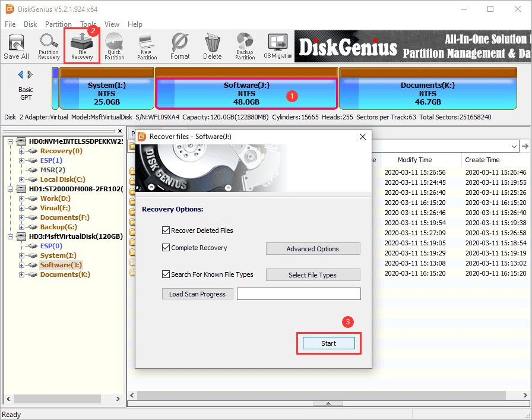
Task: Uncheck Recover Deleted Files option
Action: [x=166, y=230]
